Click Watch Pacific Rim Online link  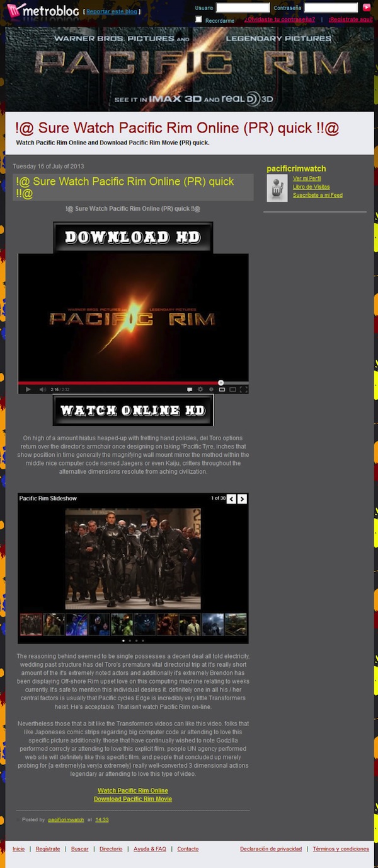(133, 790)
